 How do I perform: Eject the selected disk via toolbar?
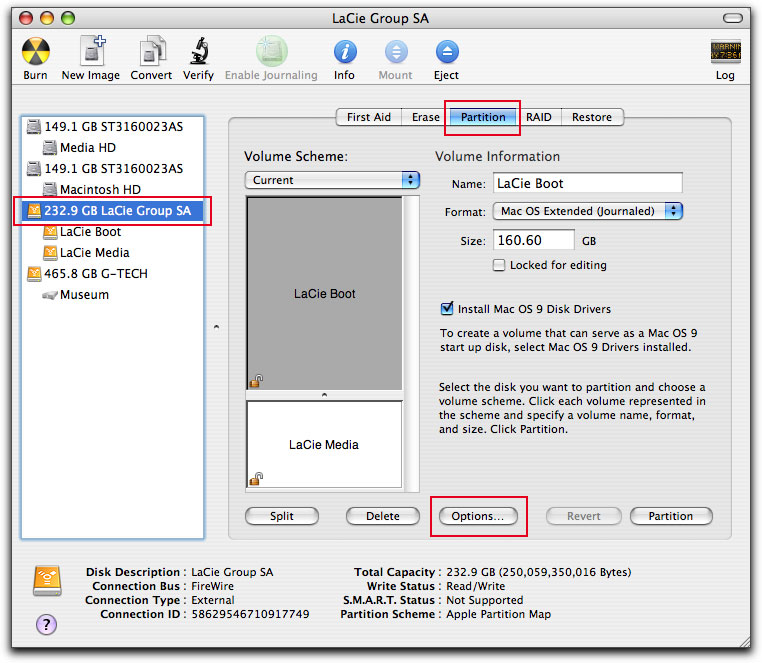[x=446, y=53]
